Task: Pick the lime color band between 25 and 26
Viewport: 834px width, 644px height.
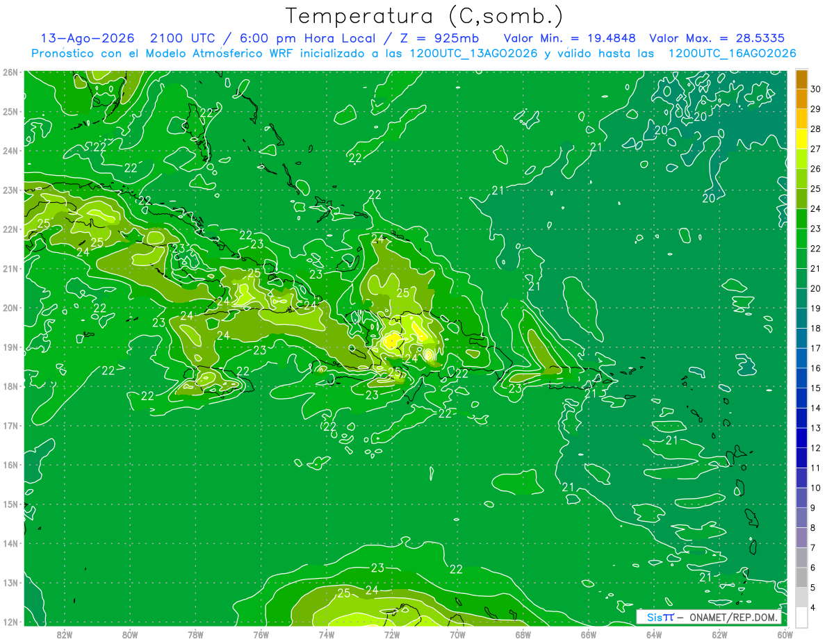Action: [x=801, y=179]
